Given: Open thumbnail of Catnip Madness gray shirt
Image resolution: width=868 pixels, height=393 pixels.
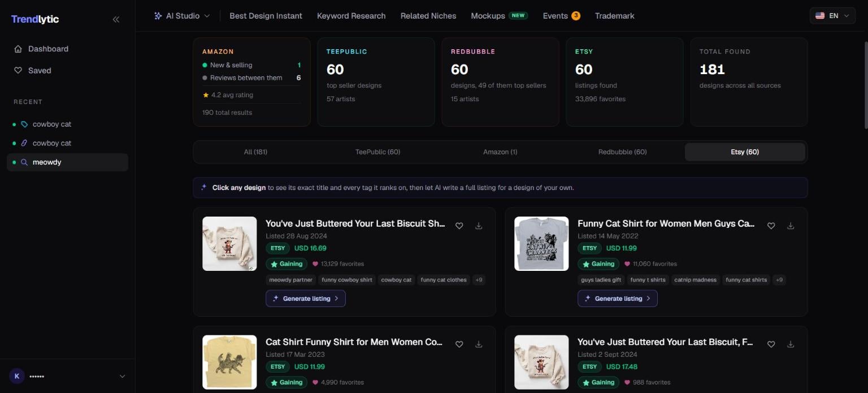Looking at the screenshot, I should [x=541, y=244].
